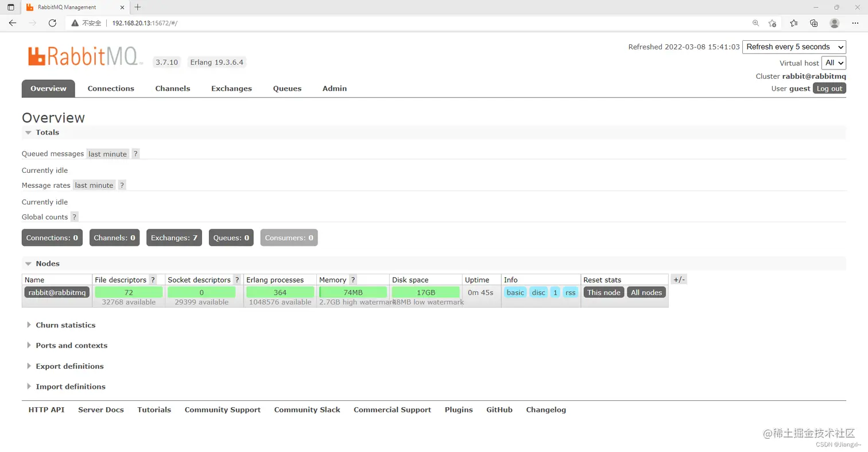Open the Virtual host selector

[834, 63]
